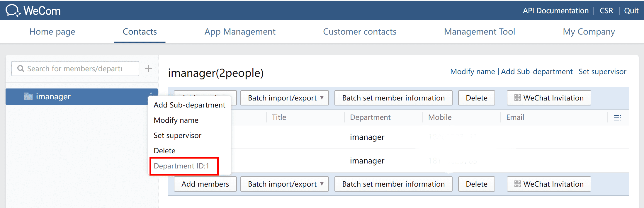
Task: Click the folder icon next to imanager
Action: (x=28, y=96)
